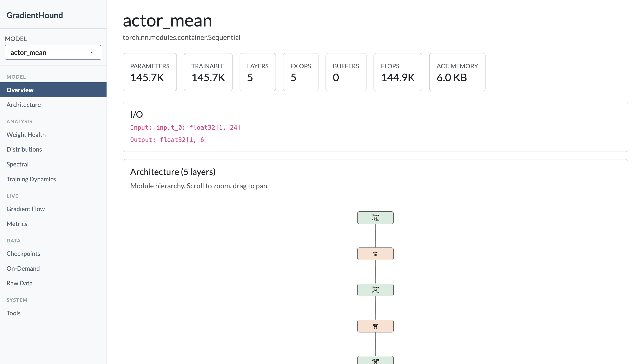Open the system Tools page
This screenshot has height=364, width=644.
click(x=14, y=313)
